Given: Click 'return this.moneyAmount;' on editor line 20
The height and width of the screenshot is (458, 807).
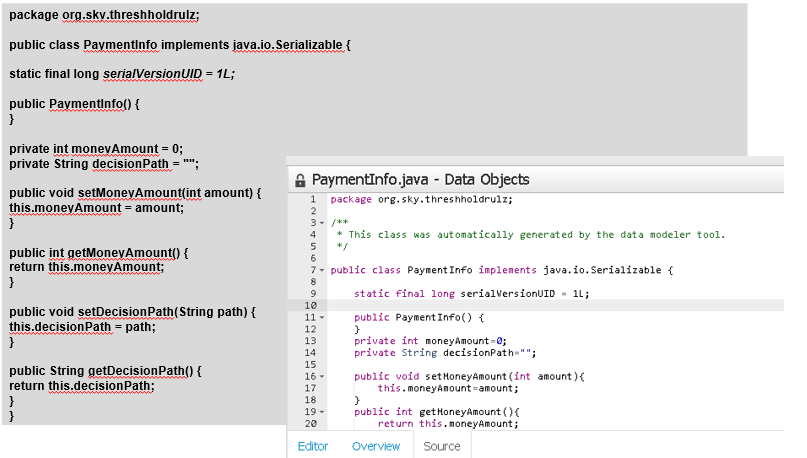Looking at the screenshot, I should pyautogui.click(x=448, y=424).
